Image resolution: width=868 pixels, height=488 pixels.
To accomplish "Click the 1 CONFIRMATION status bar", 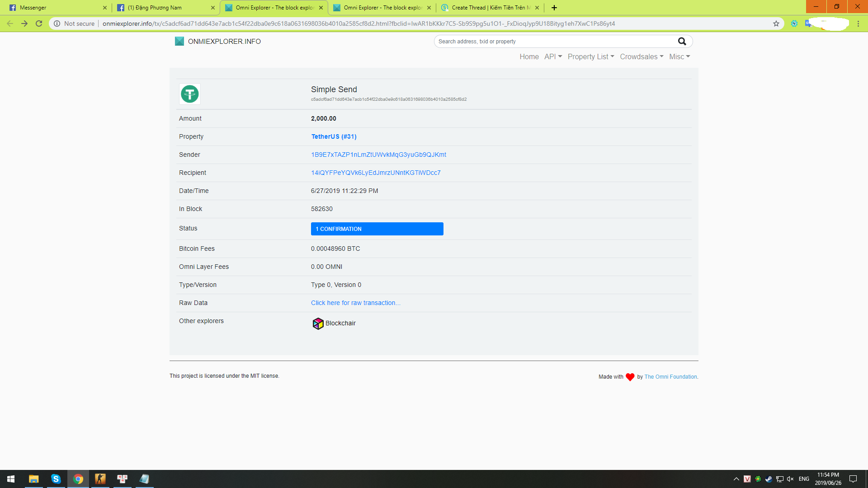I will pos(377,229).
